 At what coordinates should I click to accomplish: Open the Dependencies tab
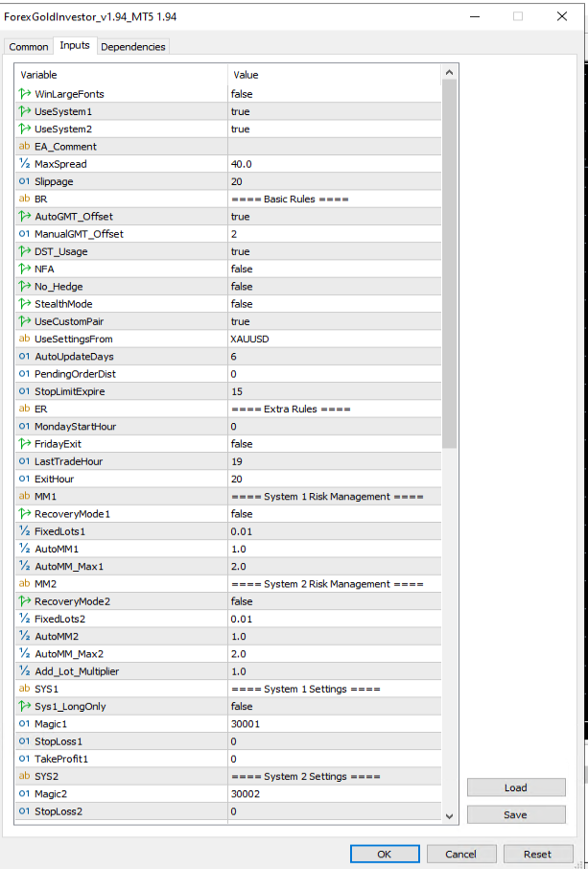[x=133, y=47]
